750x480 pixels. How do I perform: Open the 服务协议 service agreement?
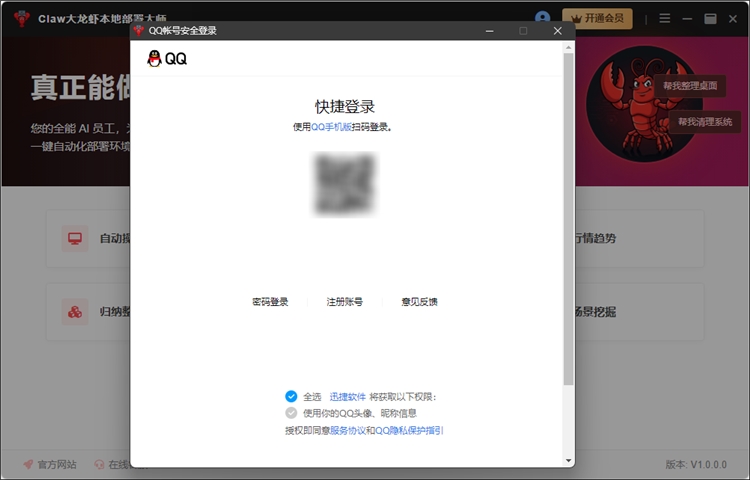coord(348,431)
